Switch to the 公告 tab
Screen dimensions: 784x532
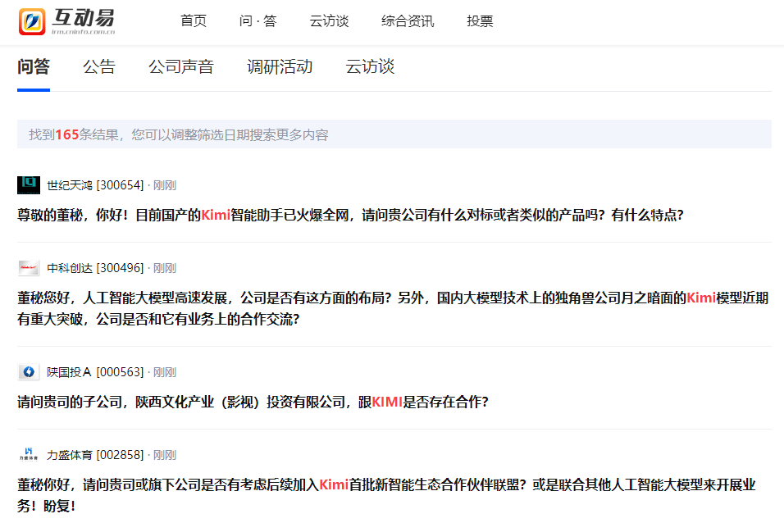(99, 66)
